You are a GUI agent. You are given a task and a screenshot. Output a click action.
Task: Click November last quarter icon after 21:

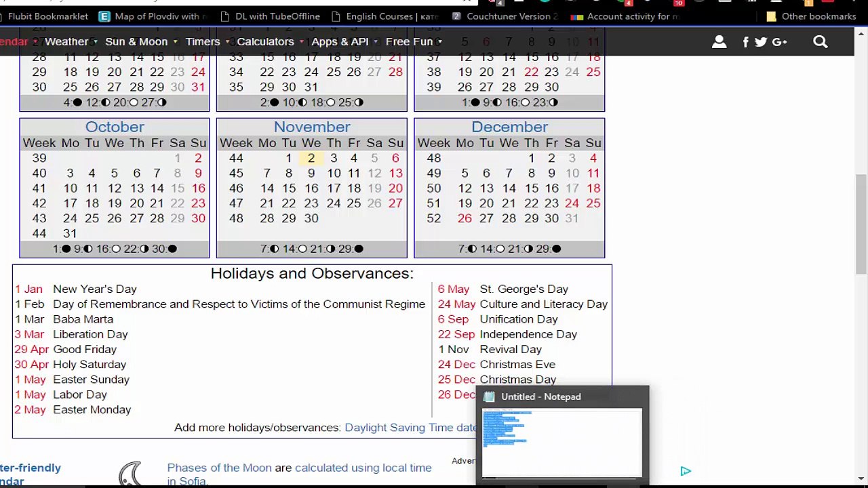[330, 249]
